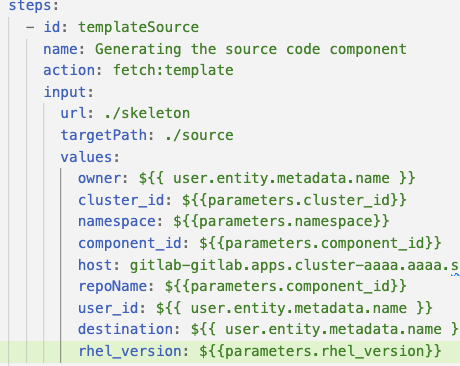The image size is (460, 366).
Task: Click the 'owner' key
Action: pyautogui.click(x=99, y=178)
